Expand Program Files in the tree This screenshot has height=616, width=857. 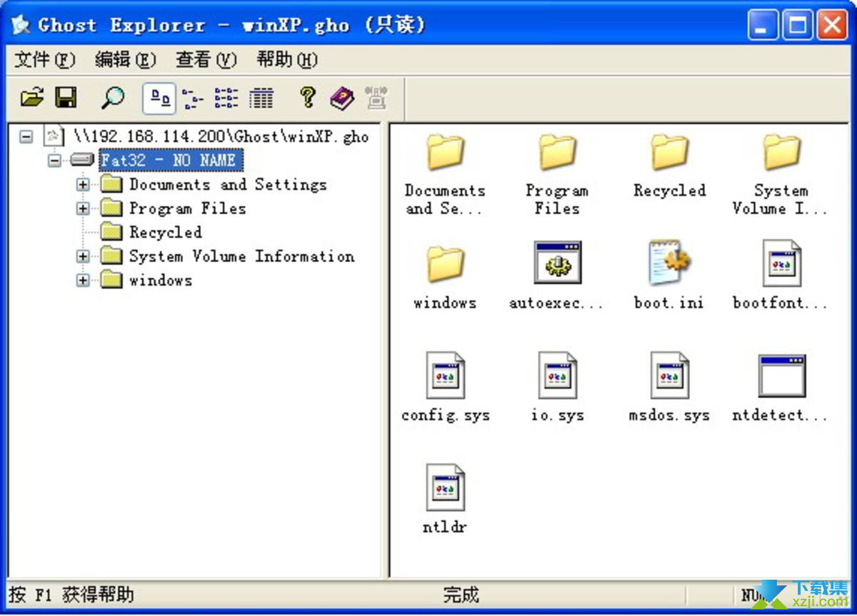83,209
